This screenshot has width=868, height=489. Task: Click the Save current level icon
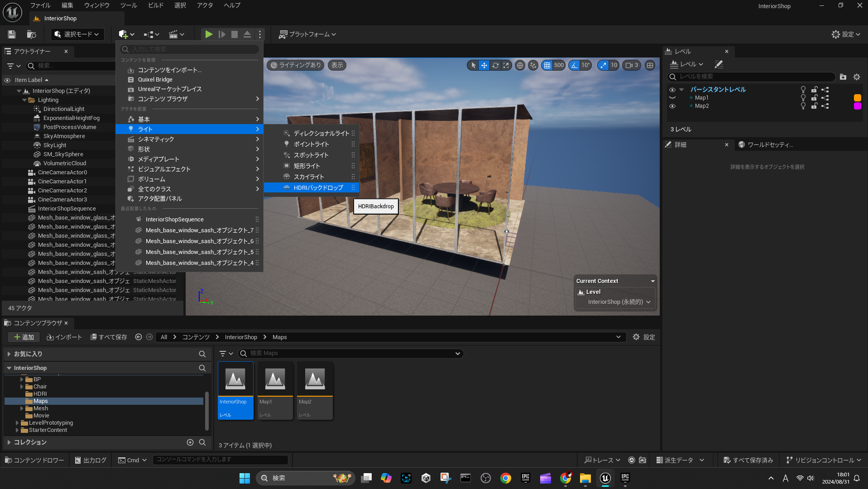[x=12, y=34]
